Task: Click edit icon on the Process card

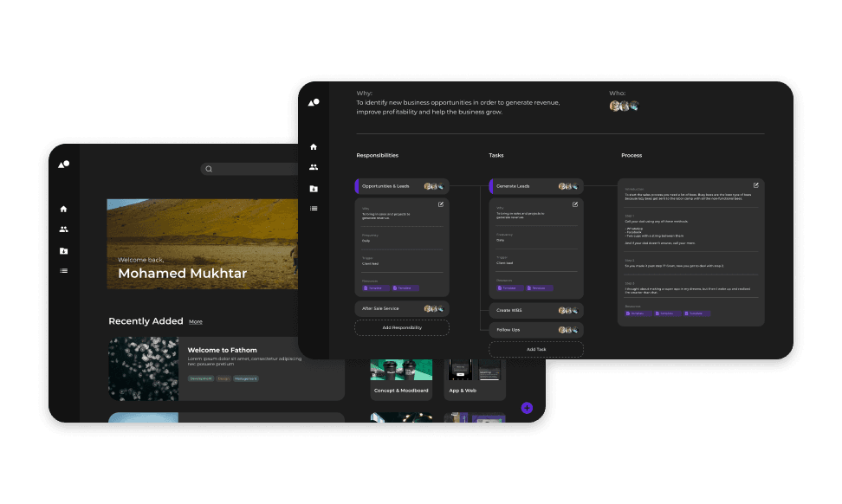Action: (x=755, y=185)
